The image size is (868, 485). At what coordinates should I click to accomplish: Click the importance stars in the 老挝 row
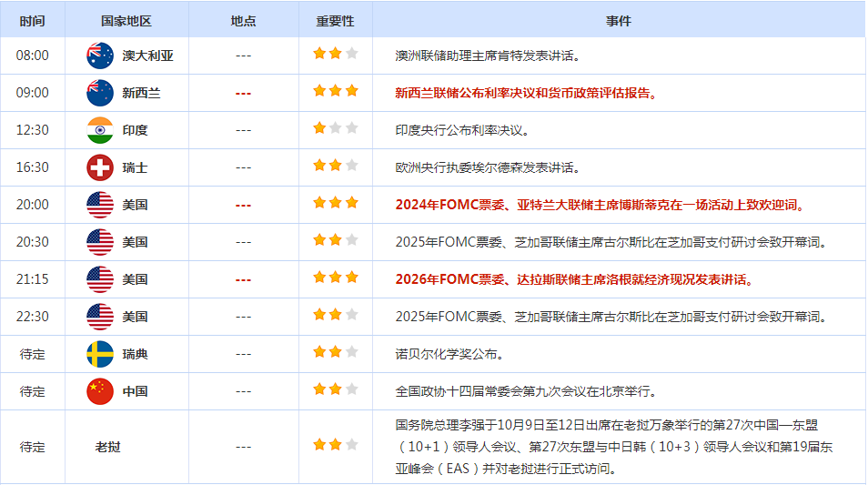[x=336, y=445]
